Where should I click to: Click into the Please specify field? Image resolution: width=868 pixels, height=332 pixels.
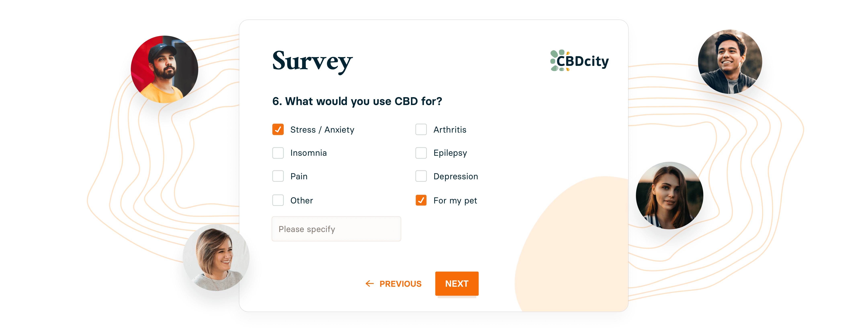point(336,229)
